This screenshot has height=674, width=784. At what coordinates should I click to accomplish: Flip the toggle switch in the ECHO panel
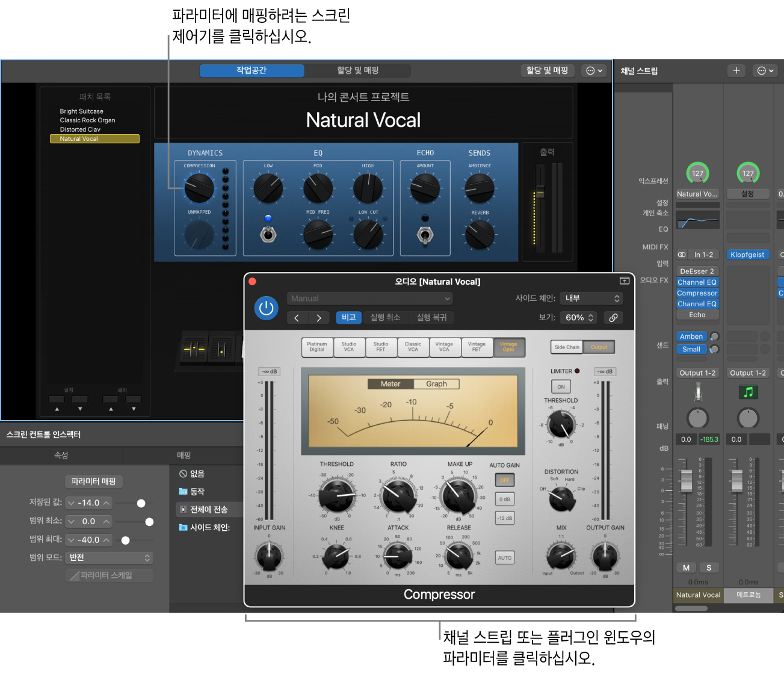pyautogui.click(x=425, y=234)
